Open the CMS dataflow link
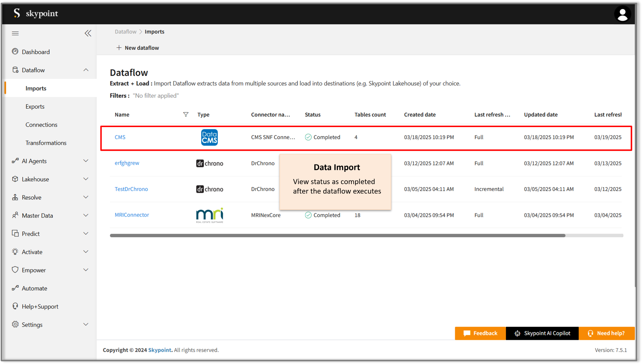The width and height of the screenshot is (642, 364). (x=120, y=137)
